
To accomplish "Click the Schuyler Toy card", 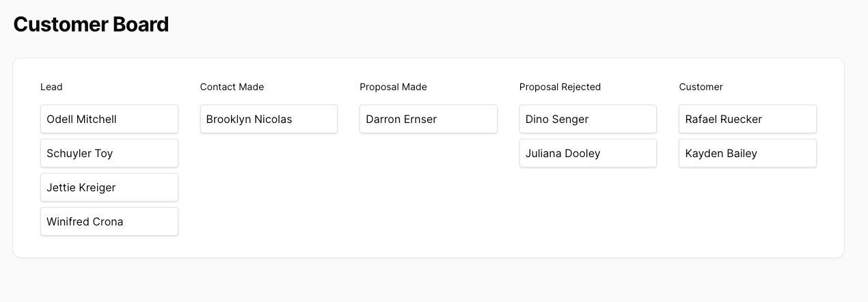I will click(109, 153).
